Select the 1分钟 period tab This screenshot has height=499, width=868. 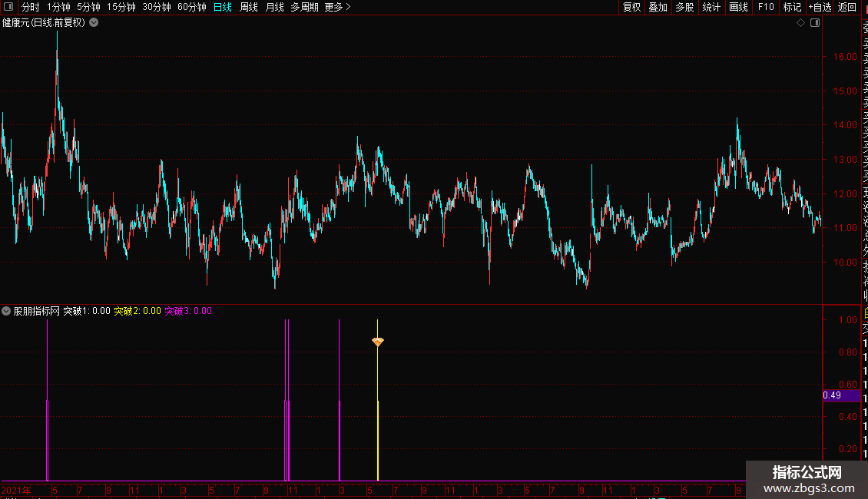tap(58, 7)
